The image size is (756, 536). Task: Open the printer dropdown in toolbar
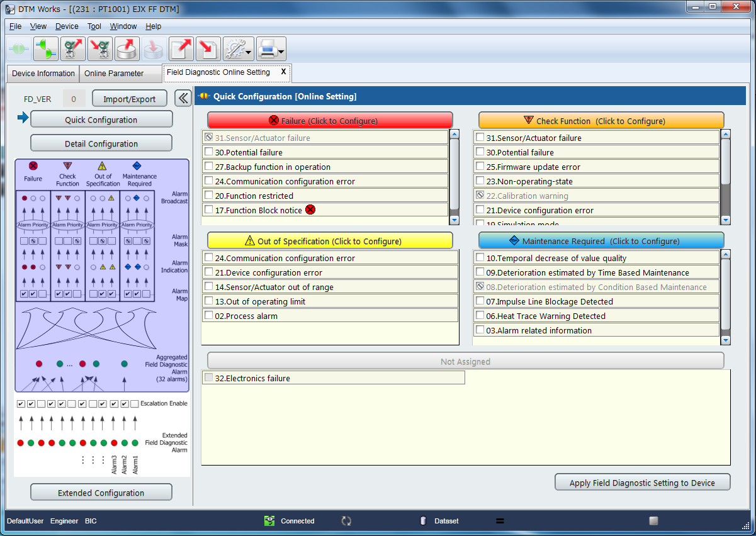pos(271,48)
